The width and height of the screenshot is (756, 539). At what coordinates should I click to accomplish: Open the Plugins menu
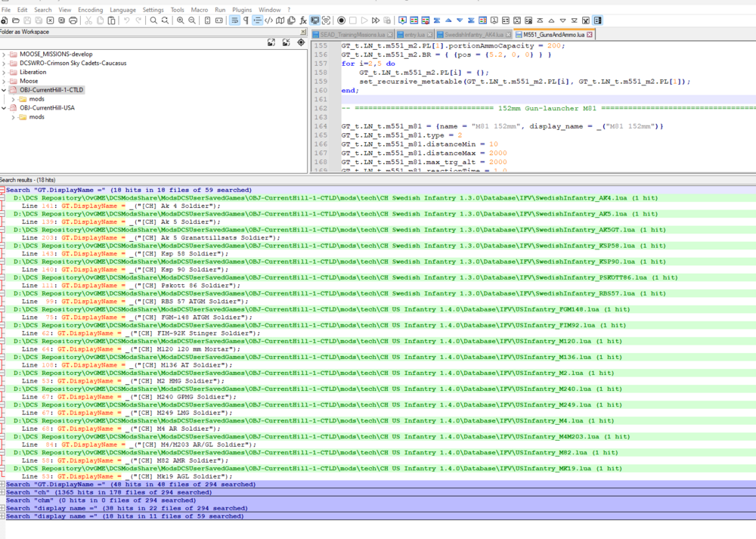tap(242, 10)
